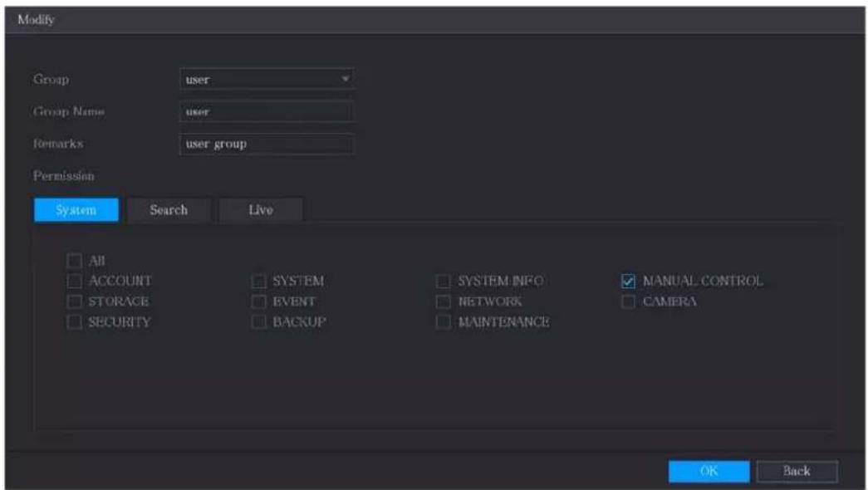Enable the ACCOUNT permission checkbox

coord(74,281)
